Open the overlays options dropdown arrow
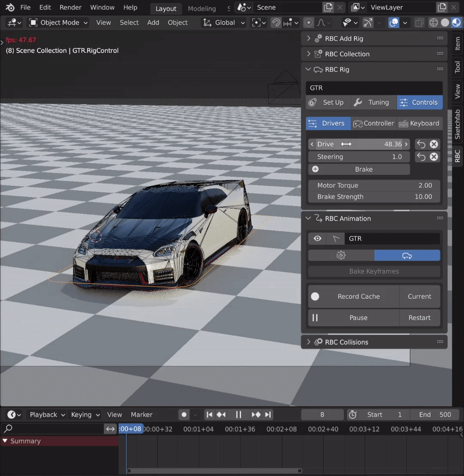464x476 pixels. (x=405, y=23)
